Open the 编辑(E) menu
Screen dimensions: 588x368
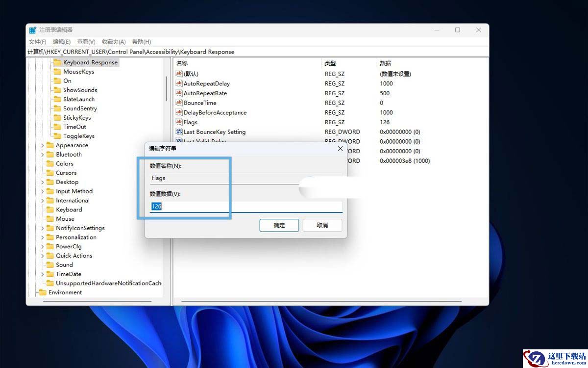point(62,42)
